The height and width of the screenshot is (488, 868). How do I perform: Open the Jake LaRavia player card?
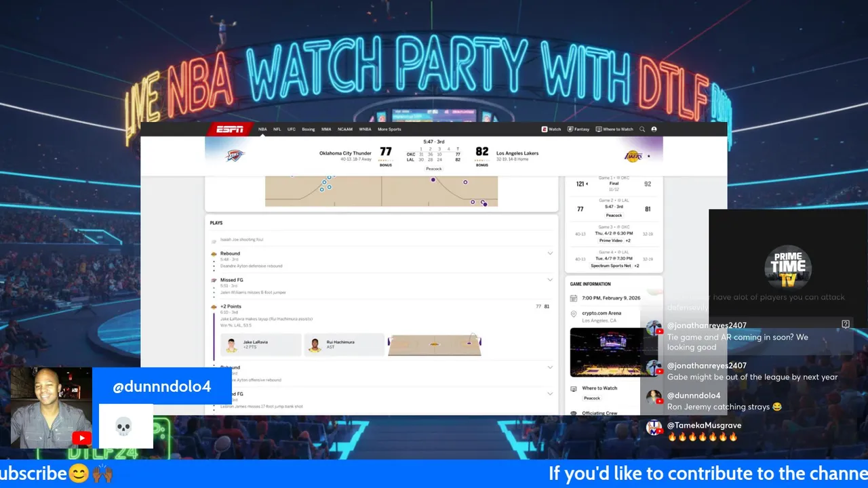pos(262,344)
